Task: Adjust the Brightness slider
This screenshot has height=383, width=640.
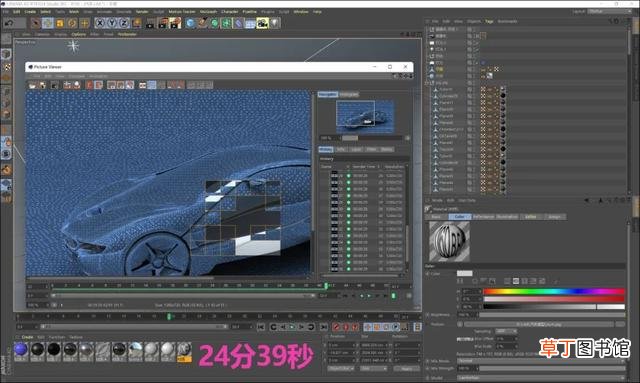Action: (552, 315)
